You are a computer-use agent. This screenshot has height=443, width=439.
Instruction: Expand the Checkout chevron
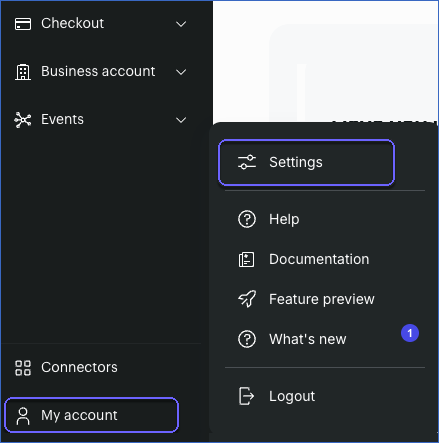(181, 24)
